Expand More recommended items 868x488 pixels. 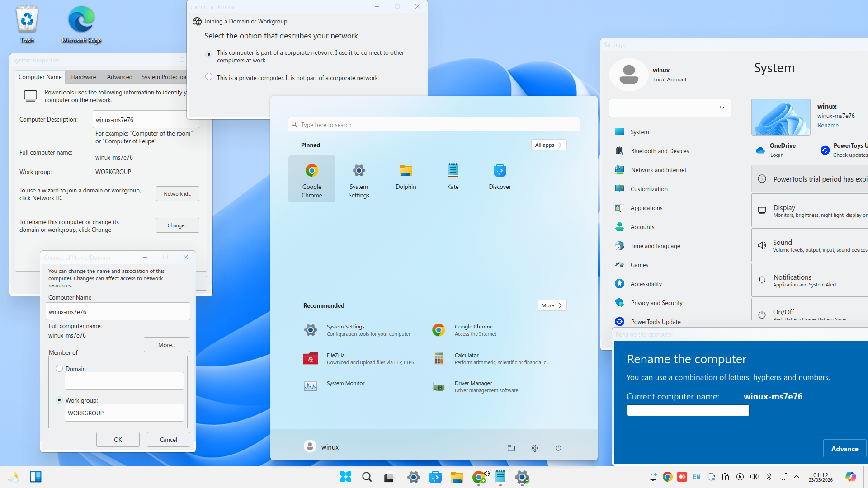pyautogui.click(x=552, y=305)
